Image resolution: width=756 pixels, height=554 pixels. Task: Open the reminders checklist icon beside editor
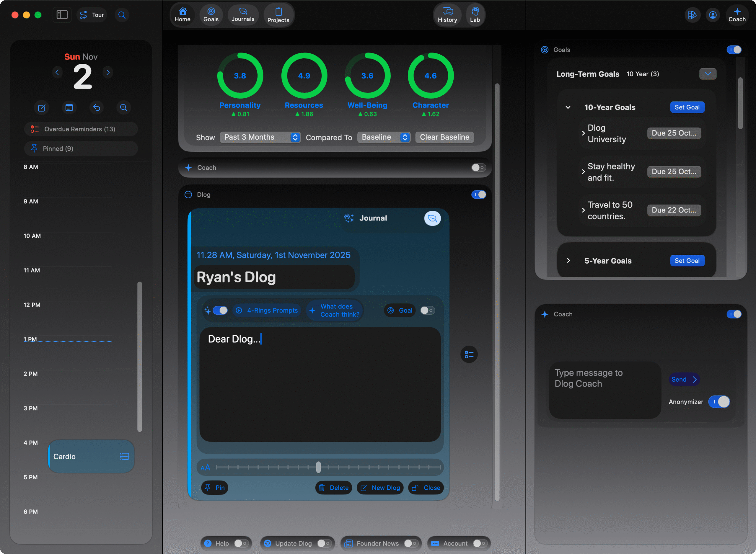[x=469, y=354]
